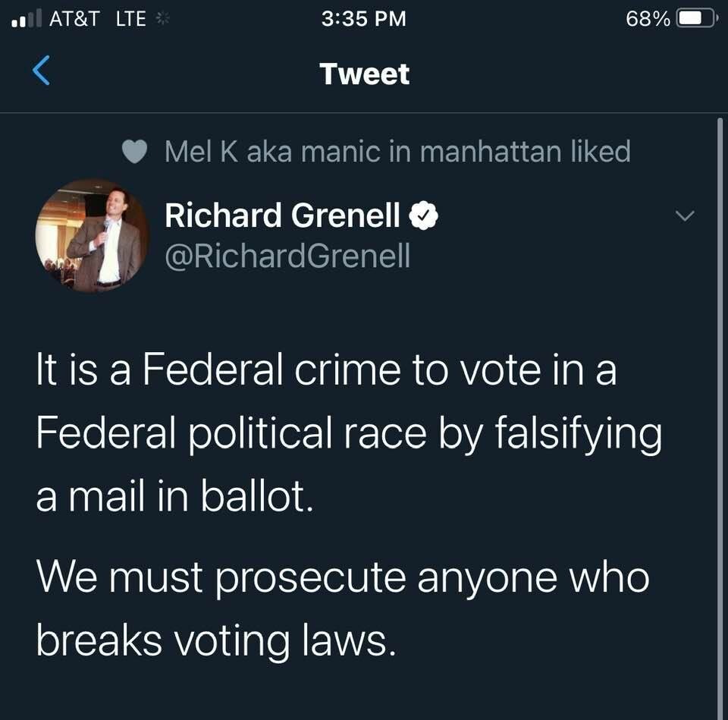
Task: Tap the 3:35 PM clock
Action: pos(364,19)
